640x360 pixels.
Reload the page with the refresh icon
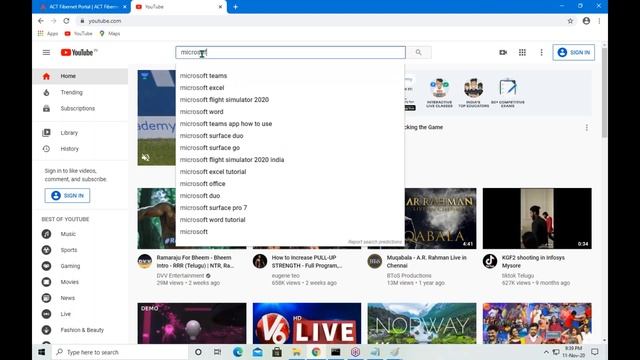click(66, 21)
